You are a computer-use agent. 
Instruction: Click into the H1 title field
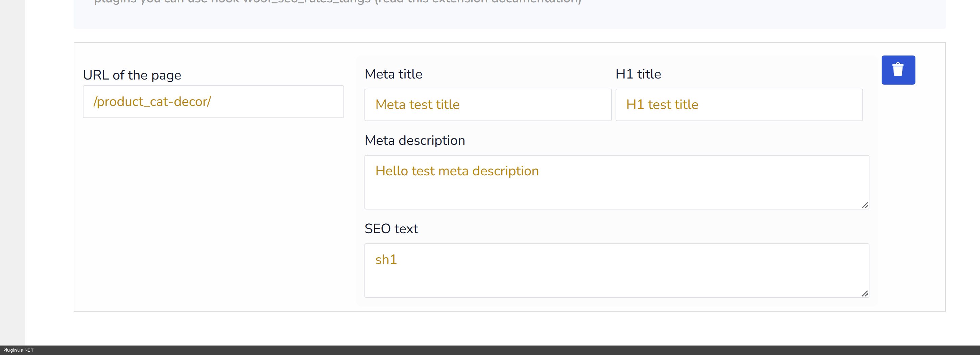pyautogui.click(x=738, y=105)
